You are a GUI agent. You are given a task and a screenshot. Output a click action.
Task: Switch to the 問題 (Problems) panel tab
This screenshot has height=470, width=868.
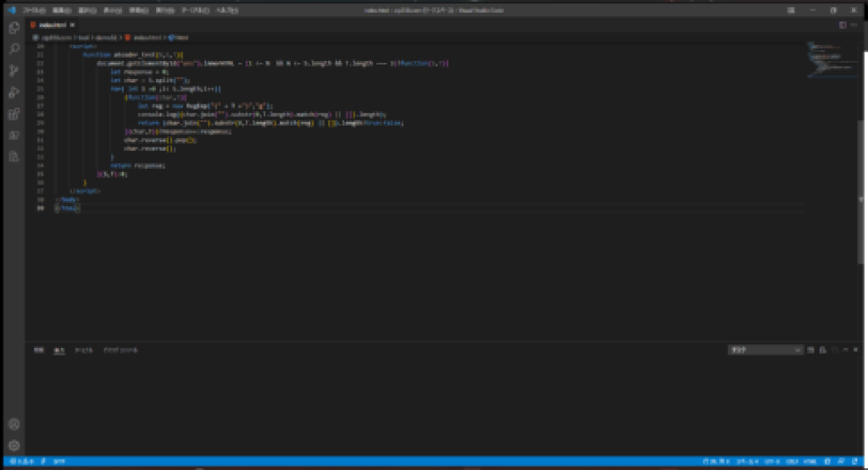[x=39, y=350]
